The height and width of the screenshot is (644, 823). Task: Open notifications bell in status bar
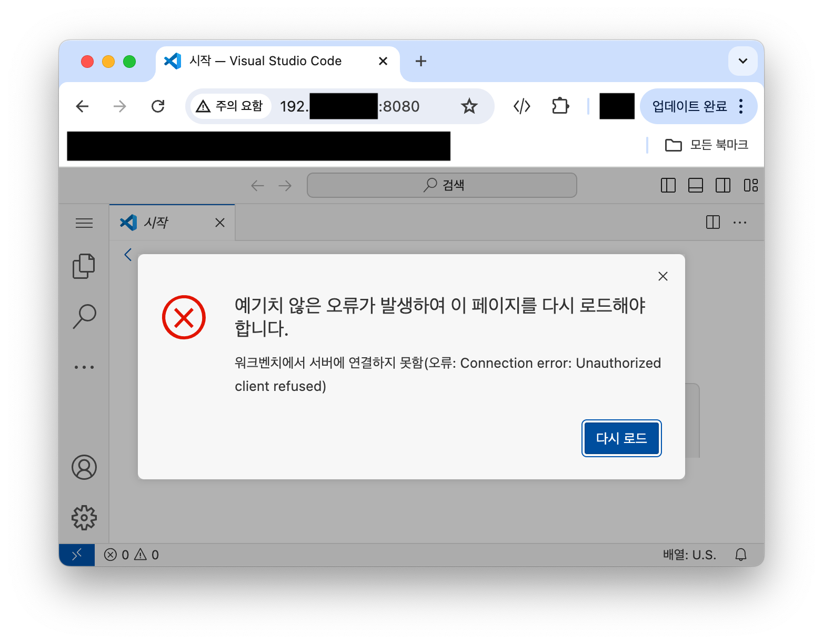tap(741, 555)
